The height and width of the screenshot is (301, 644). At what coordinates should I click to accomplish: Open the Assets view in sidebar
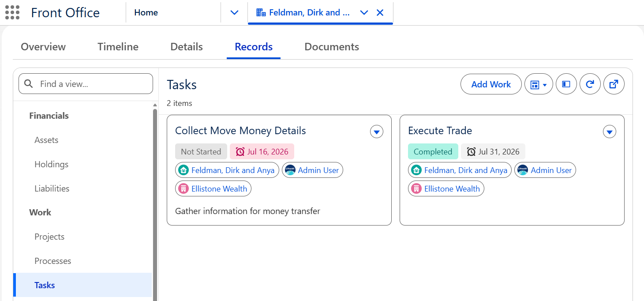click(x=46, y=140)
